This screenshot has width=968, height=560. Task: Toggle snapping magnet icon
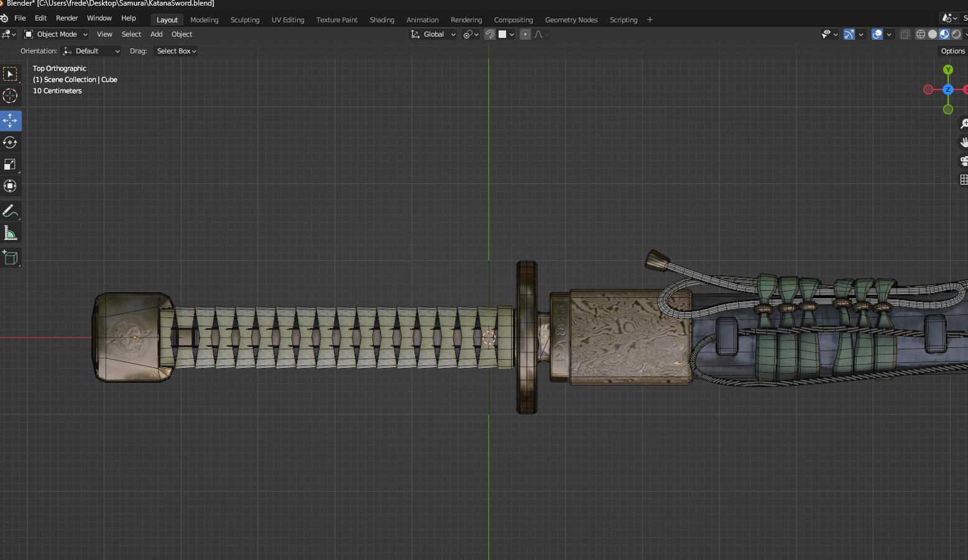pyautogui.click(x=490, y=34)
